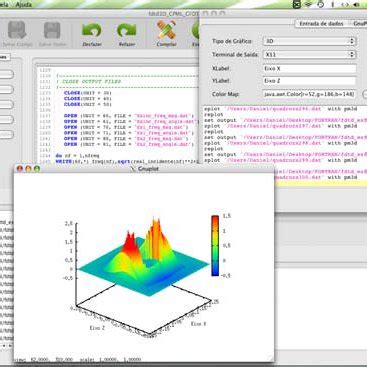Open the Ajuda menu
The height and width of the screenshot is (367, 367).
pos(23,4)
